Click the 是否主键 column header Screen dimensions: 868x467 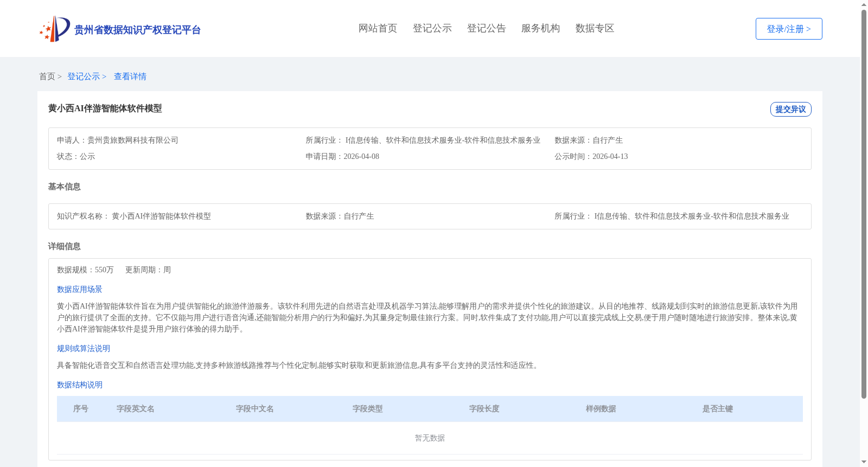pos(718,409)
